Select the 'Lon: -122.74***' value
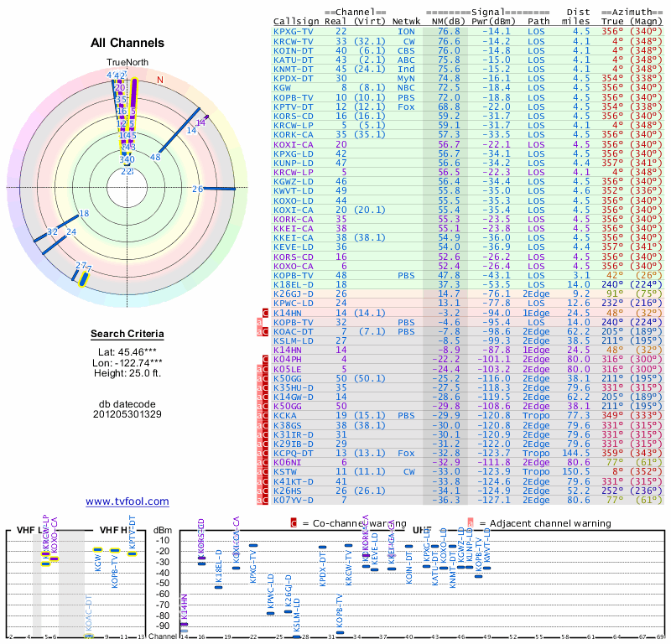This screenshot has width=671, height=644. [x=127, y=363]
